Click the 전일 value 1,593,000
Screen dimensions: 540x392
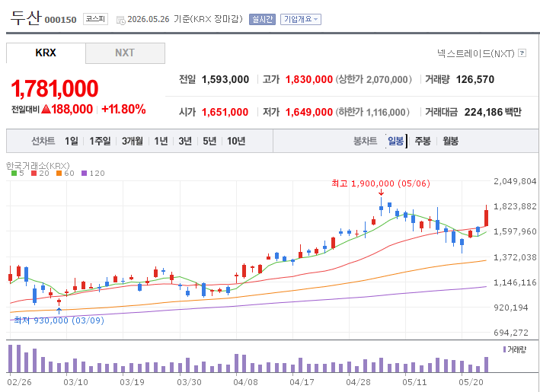225,79
